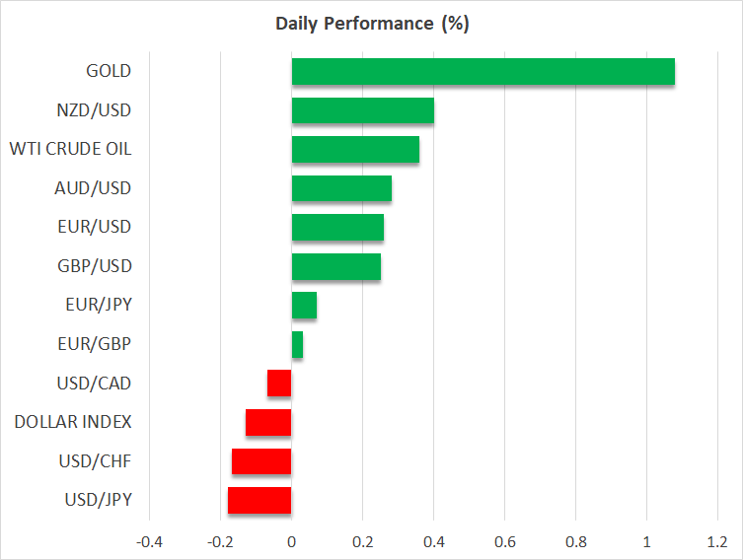Screen dimensions: 743x560
Task: Select the red DOLLAR INDEX bar
Action: point(268,422)
